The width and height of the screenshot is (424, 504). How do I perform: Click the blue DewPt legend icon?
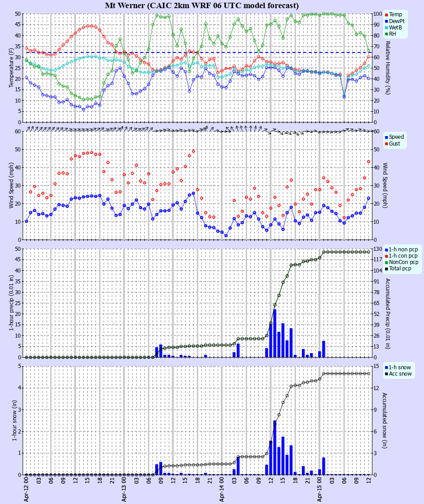(387, 21)
